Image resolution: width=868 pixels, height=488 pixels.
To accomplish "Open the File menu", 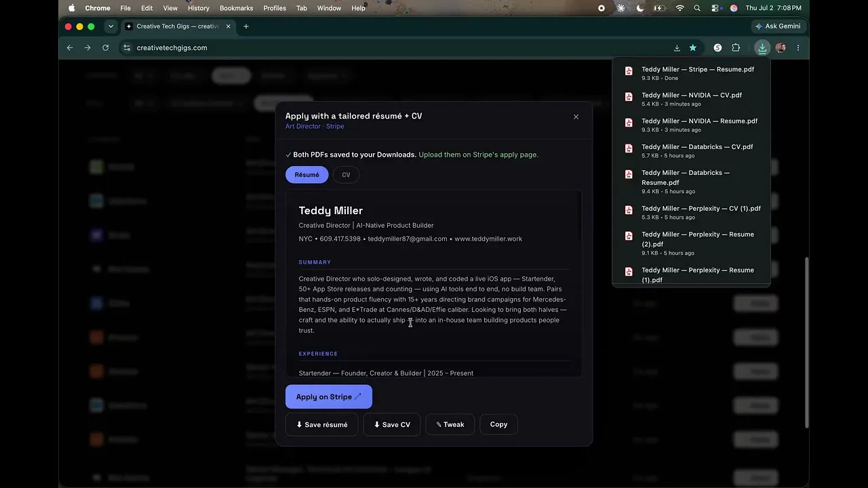I will point(125,8).
